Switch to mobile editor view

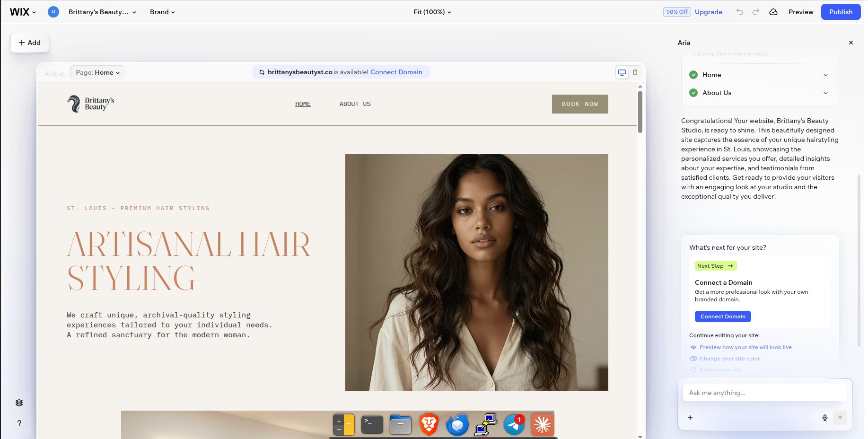[635, 72]
